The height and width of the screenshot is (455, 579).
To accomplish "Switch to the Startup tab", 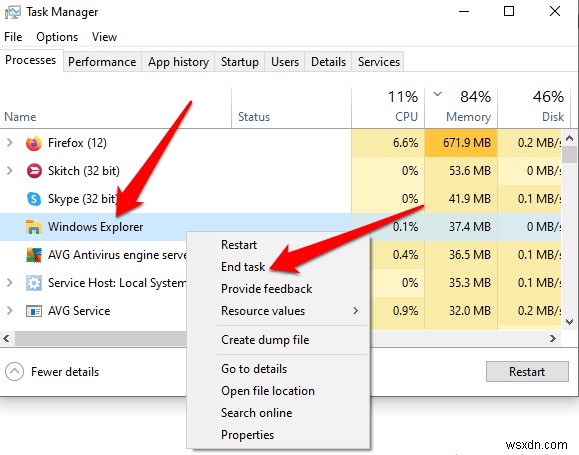I will pyautogui.click(x=240, y=62).
